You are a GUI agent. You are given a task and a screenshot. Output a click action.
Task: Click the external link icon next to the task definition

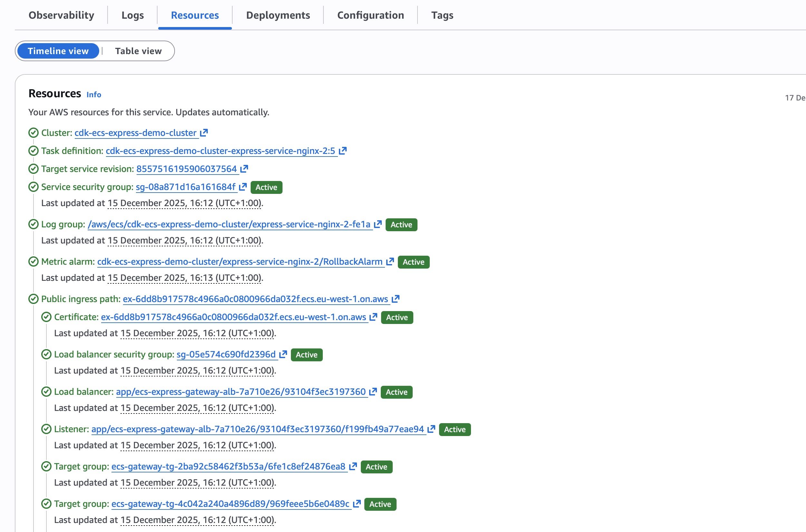pos(342,151)
